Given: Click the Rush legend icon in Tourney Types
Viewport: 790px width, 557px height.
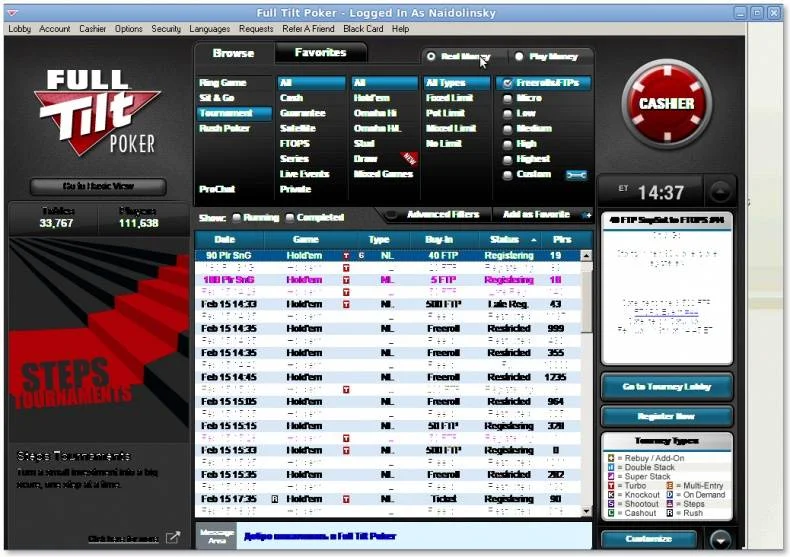Looking at the screenshot, I should pyautogui.click(x=670, y=513).
